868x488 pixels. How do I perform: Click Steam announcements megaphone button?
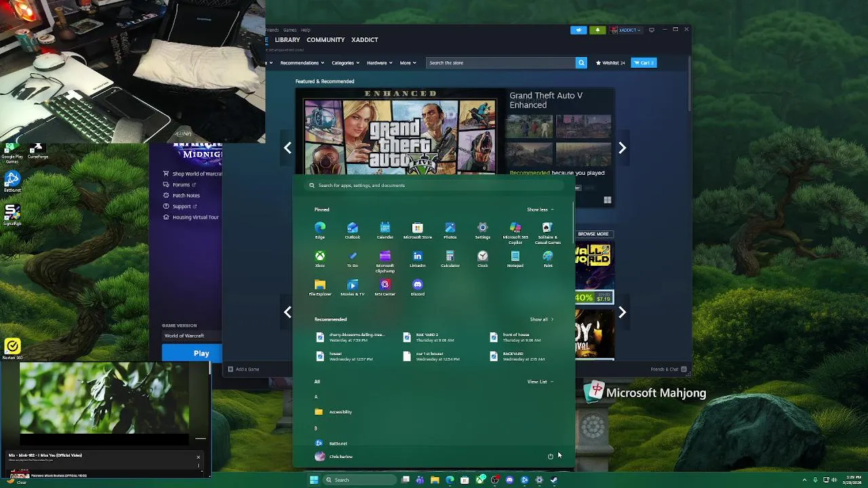point(578,30)
